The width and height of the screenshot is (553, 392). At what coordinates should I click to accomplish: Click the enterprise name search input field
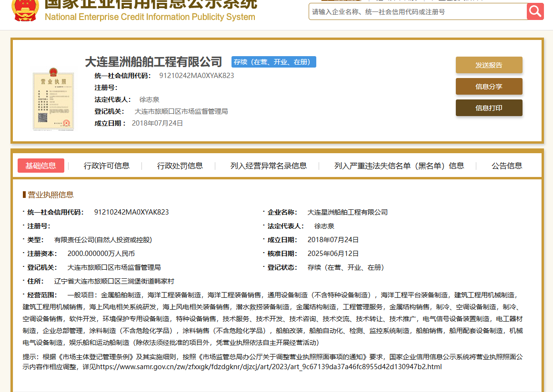click(417, 12)
